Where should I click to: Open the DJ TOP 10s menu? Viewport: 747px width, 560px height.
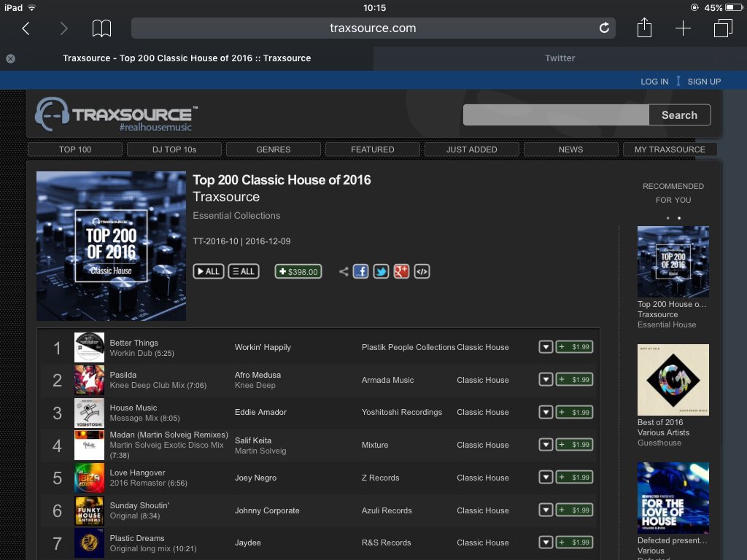point(174,149)
